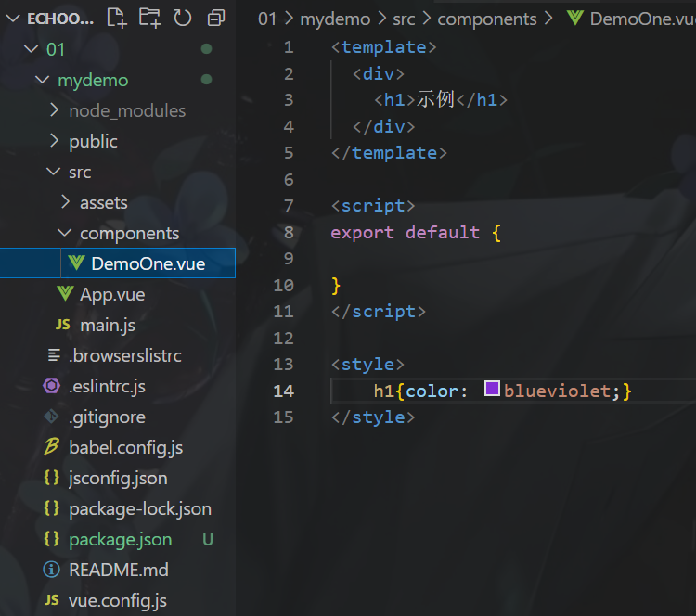Click the closing </script> tag text
Image resolution: width=696 pixels, height=616 pixels.
point(379,312)
